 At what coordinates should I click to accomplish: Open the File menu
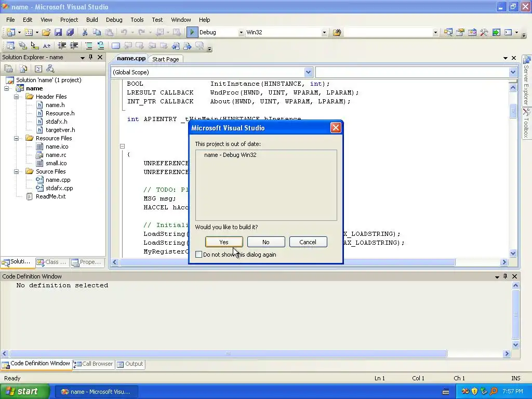coord(10,20)
